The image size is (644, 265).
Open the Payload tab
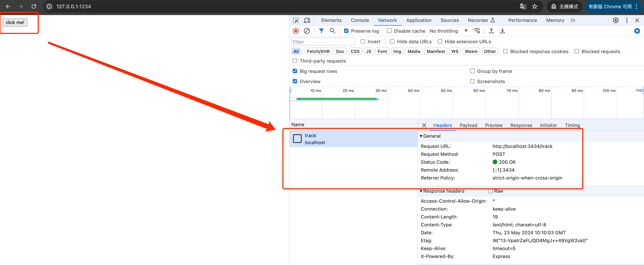(x=468, y=125)
